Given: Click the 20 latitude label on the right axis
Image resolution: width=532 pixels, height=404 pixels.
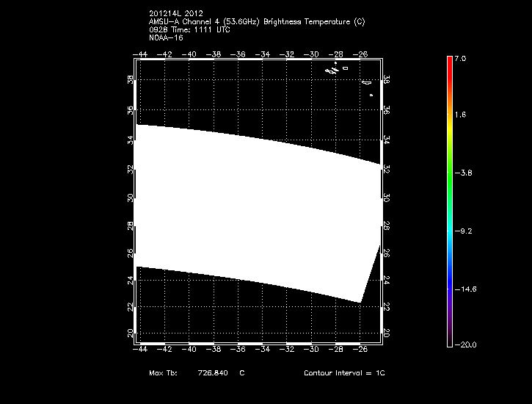Looking at the screenshot, I should click(387, 333).
